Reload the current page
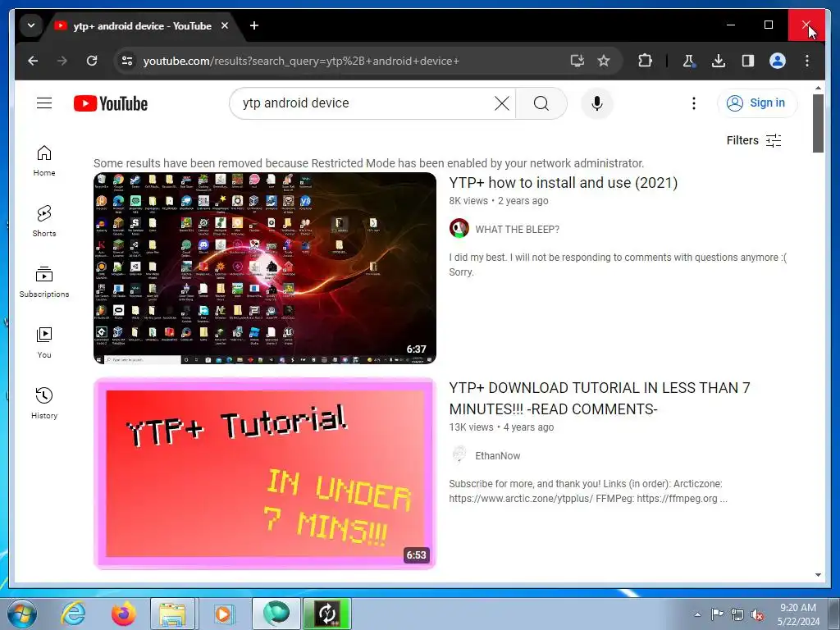This screenshot has width=840, height=630. point(92,61)
